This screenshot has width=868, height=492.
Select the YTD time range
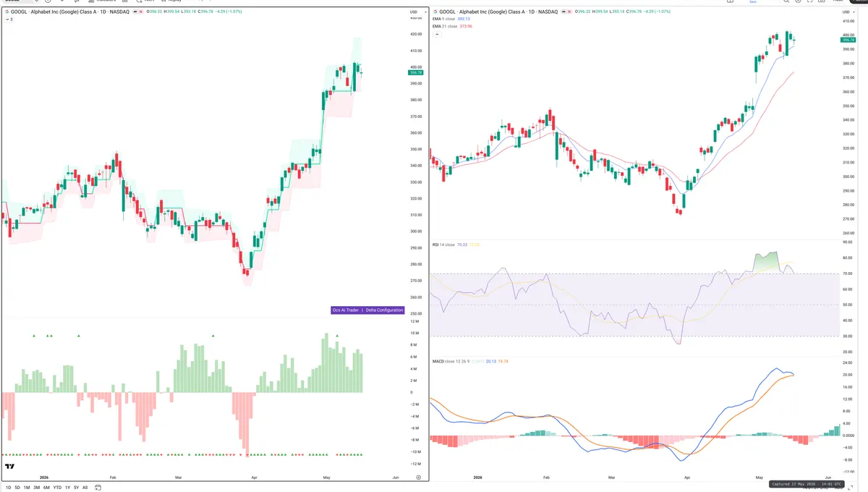coord(57,488)
